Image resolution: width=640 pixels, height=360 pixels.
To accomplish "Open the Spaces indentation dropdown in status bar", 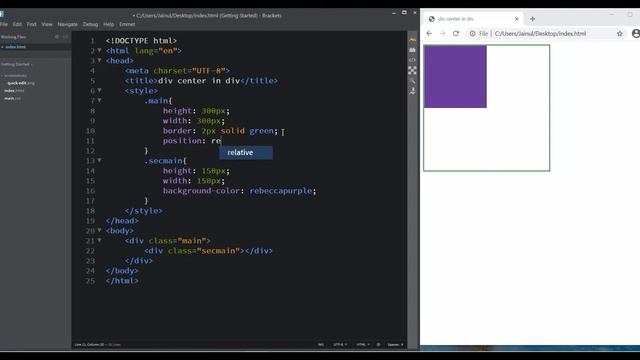I will pyautogui.click(x=395, y=344).
